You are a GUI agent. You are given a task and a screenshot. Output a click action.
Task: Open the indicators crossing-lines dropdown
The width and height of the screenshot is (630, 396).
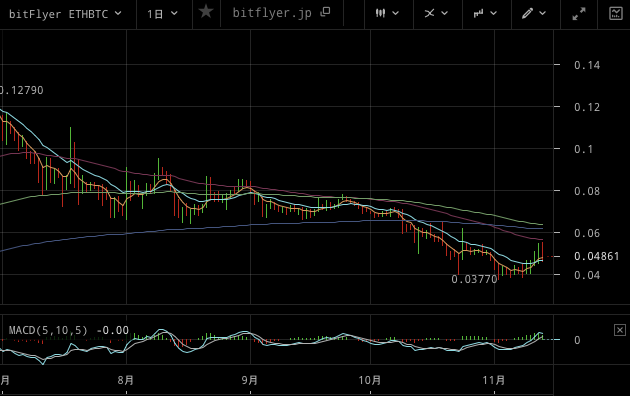pos(436,14)
